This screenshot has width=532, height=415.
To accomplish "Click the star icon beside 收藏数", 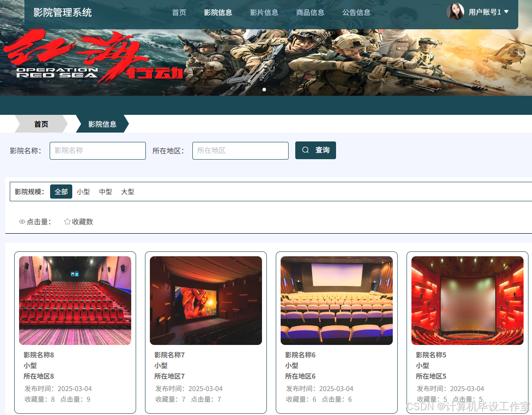I will click(67, 222).
